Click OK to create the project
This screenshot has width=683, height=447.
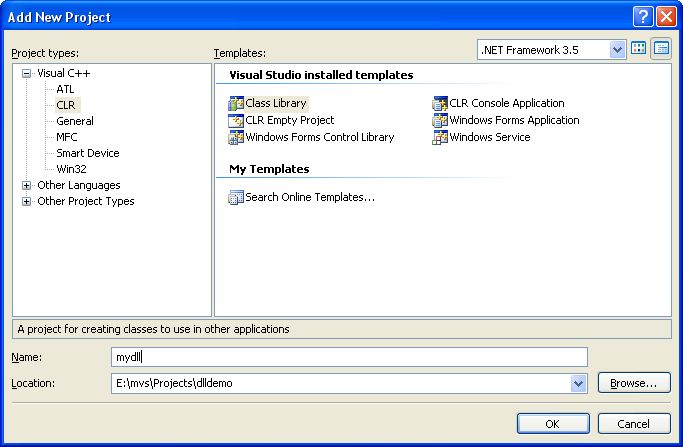[x=553, y=424]
